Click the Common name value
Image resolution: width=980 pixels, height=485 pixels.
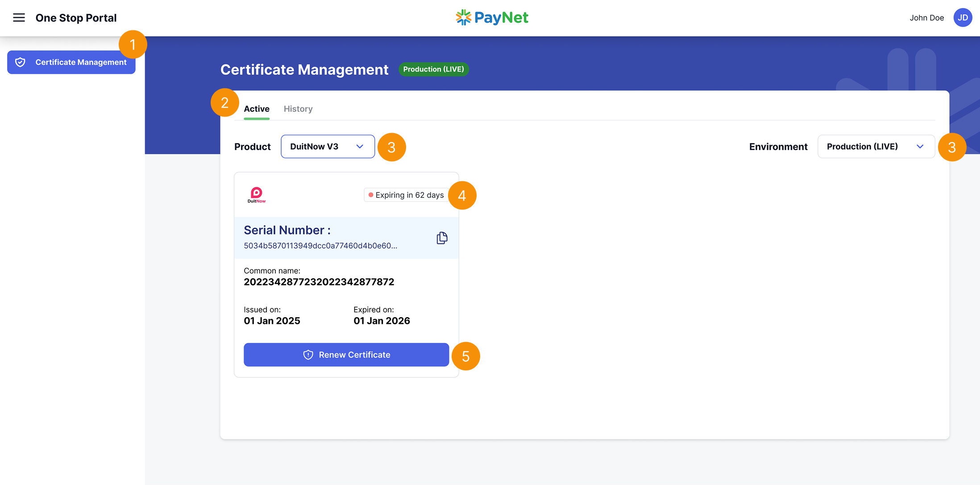point(319,281)
